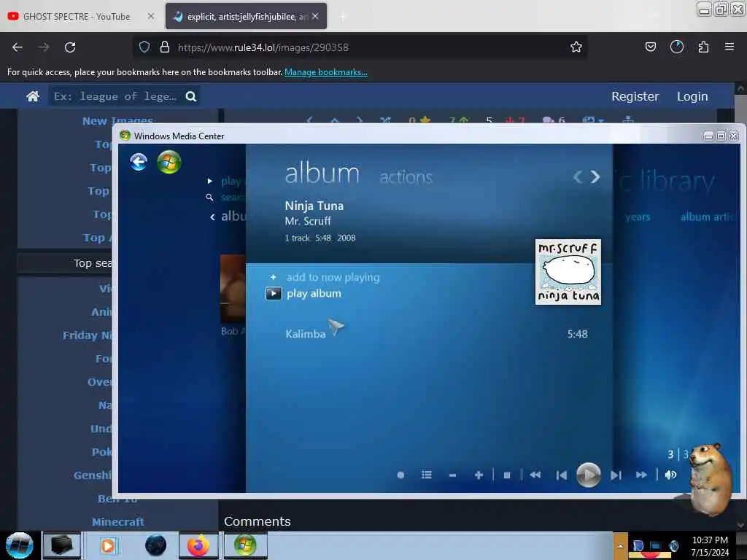
Task: Click the Minecraft link in sidebar
Action: coord(118,522)
